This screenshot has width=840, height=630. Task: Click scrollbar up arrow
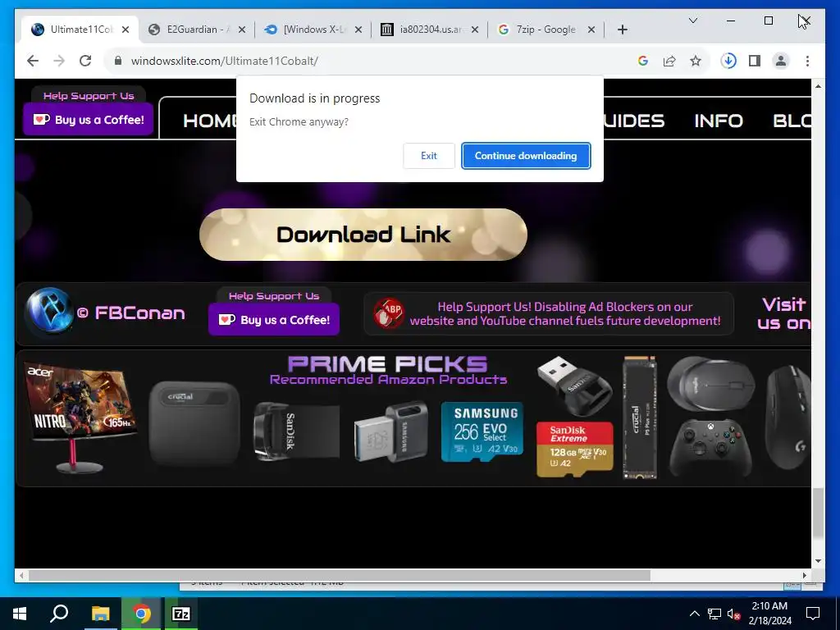click(x=818, y=85)
